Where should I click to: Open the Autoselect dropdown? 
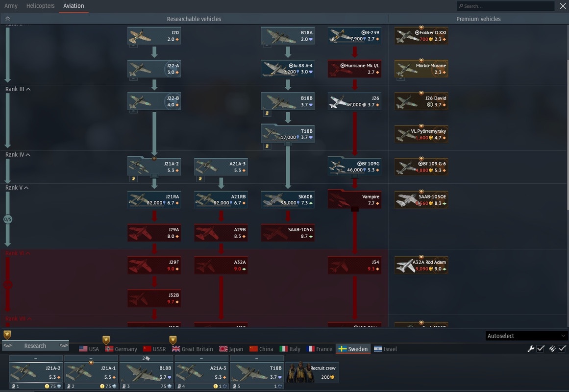(526, 336)
